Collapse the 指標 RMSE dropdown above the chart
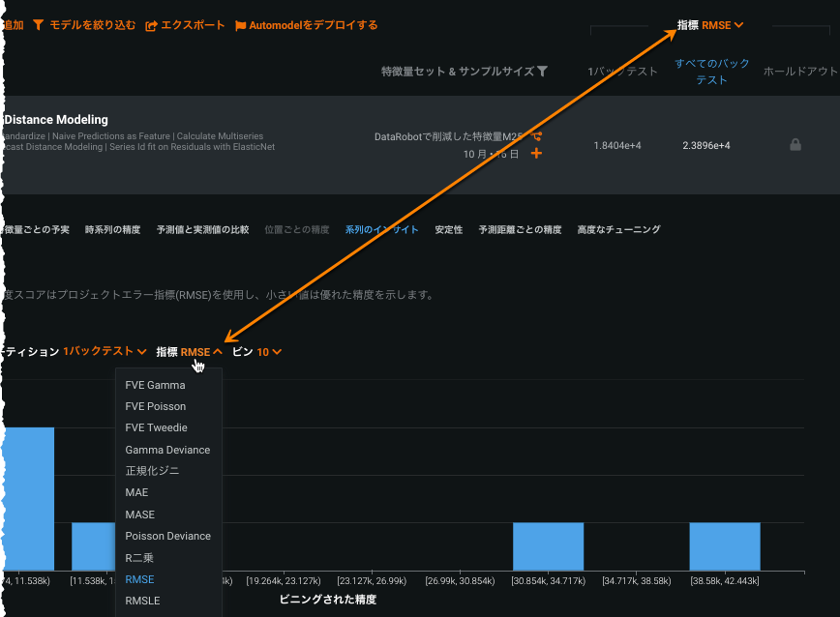Viewport: 840px width, 617px height. click(x=201, y=352)
